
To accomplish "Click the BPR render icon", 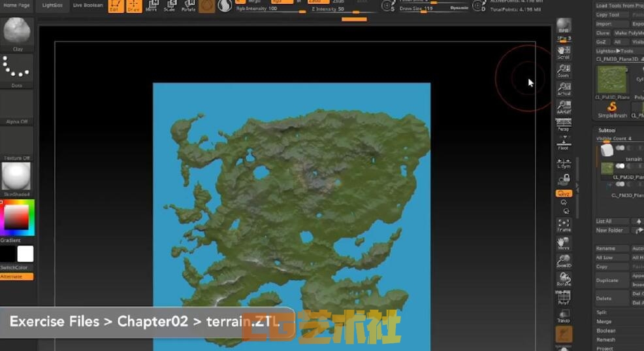I will tap(564, 25).
